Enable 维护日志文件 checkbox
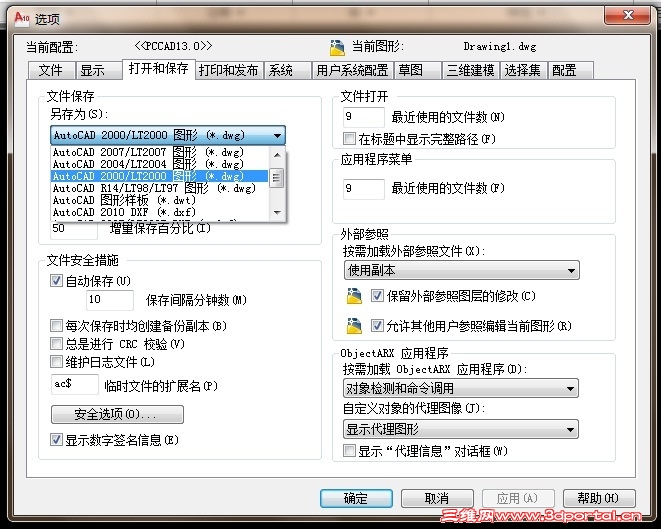Viewport: 661px width, 529px height. point(56,362)
